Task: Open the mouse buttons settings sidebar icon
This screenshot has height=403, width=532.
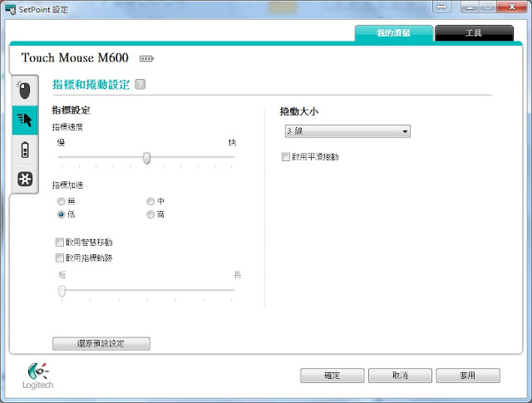Action: point(24,91)
